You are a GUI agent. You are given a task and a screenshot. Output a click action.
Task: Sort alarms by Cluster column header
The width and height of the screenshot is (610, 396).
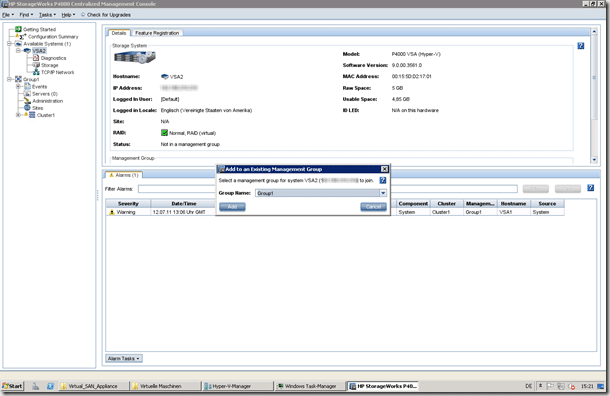pyautogui.click(x=447, y=203)
